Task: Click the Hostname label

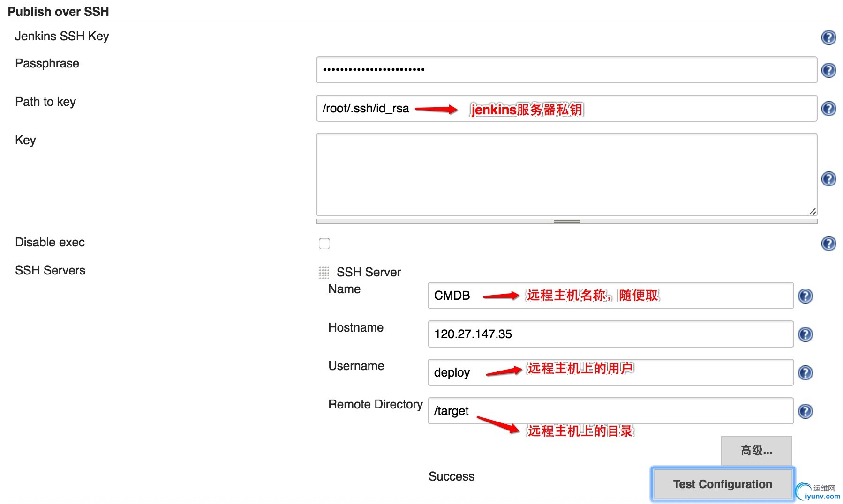Action: 356,327
